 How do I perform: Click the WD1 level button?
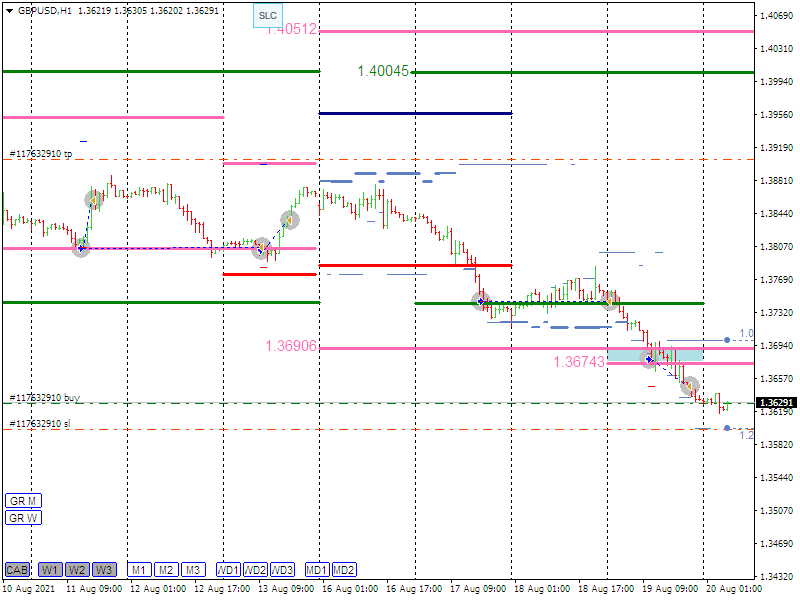tap(228, 570)
